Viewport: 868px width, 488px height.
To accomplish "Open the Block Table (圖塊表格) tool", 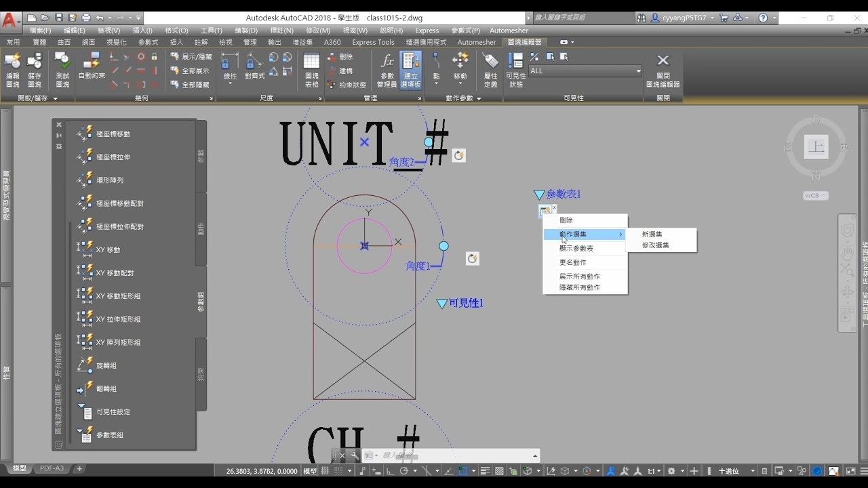I will pos(311,70).
